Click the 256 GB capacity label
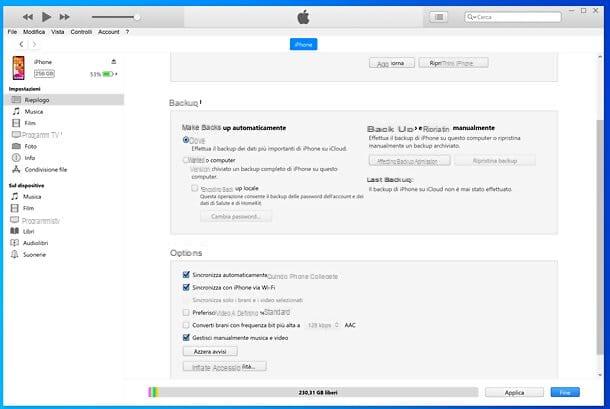Image resolution: width=610 pixels, height=409 pixels. click(x=44, y=74)
